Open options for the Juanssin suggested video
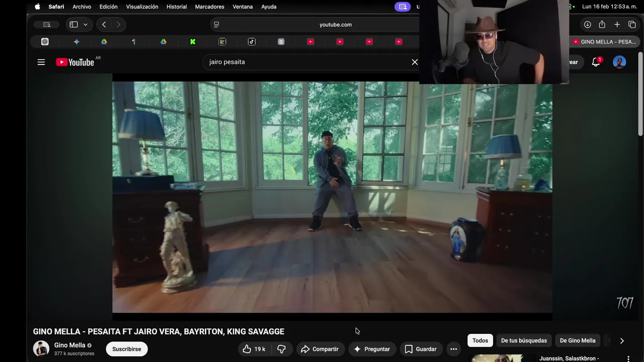This screenshot has width=644, height=362. pyautogui.click(x=628, y=358)
